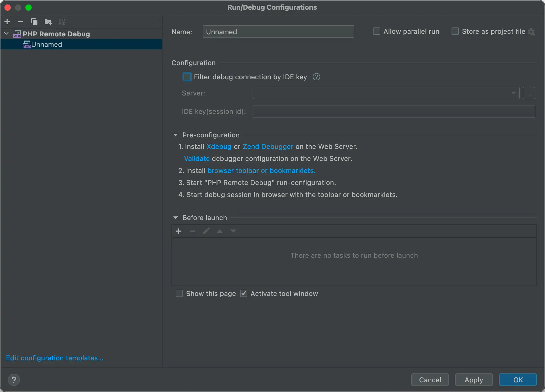This screenshot has height=392, width=545.
Task: Add a before-launch task
Action: [x=179, y=231]
